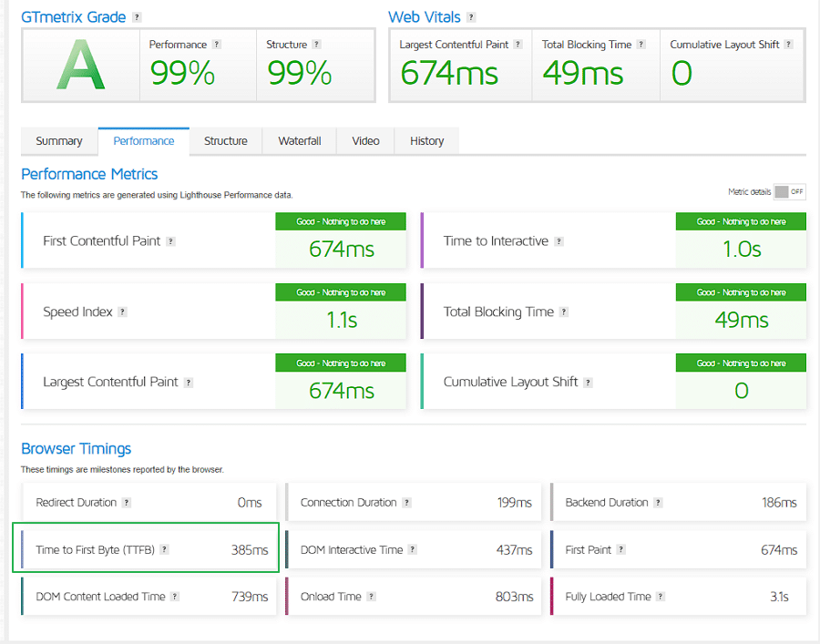This screenshot has width=820, height=644.
Task: Switch to the Summary tab
Action: coord(59,141)
